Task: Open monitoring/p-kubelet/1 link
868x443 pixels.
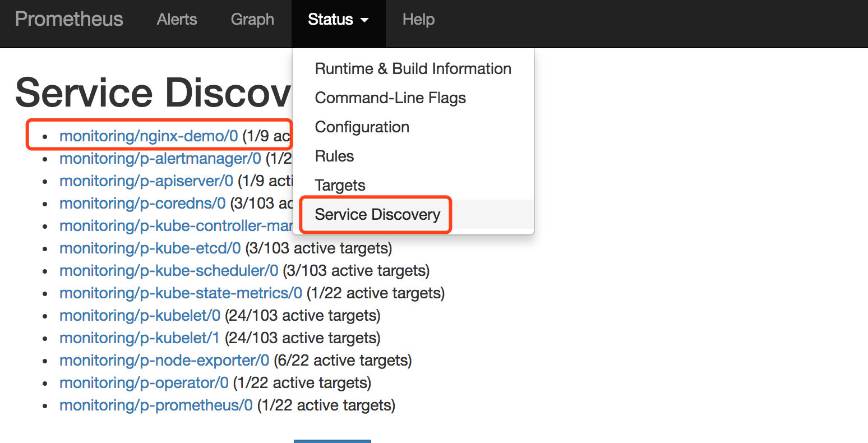Action: click(140, 338)
